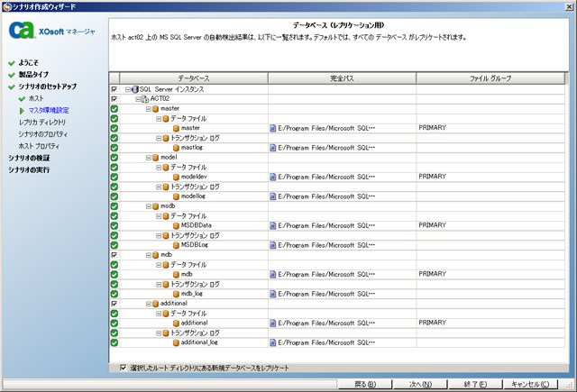This screenshot has width=577, height=392.
Task: Close the scenario creation wizard window
Action: 569,7
